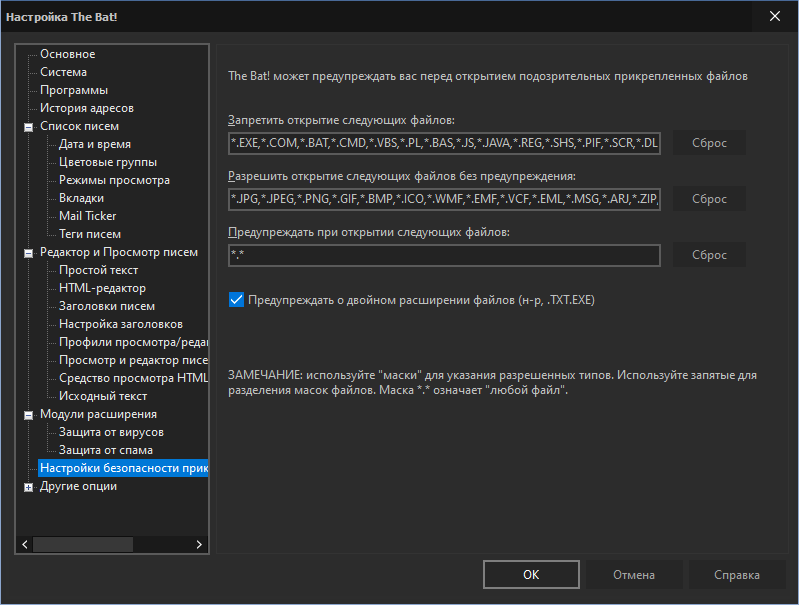Open the Программы settings page

tap(74, 90)
